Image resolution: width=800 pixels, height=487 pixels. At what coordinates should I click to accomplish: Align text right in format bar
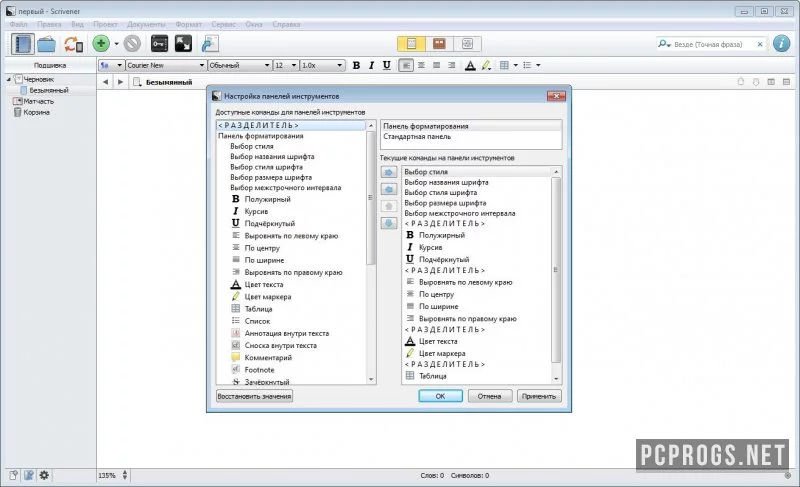click(x=452, y=65)
